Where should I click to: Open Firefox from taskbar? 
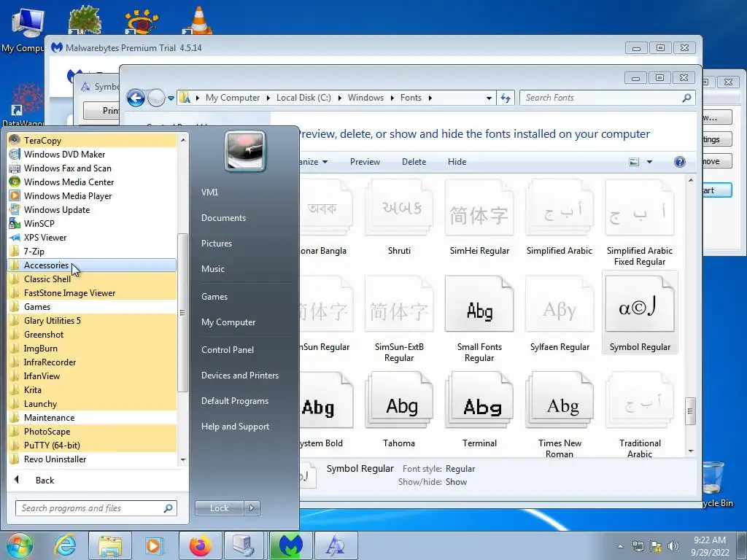pyautogui.click(x=200, y=545)
